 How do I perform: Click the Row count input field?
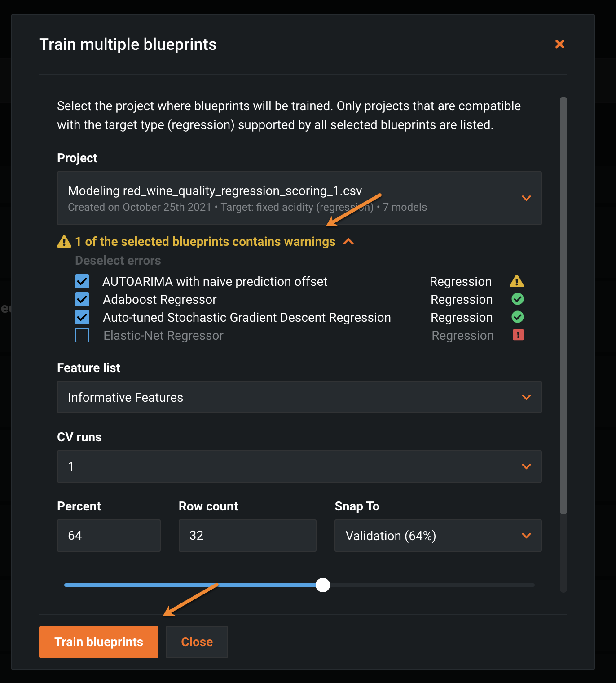pyautogui.click(x=247, y=536)
